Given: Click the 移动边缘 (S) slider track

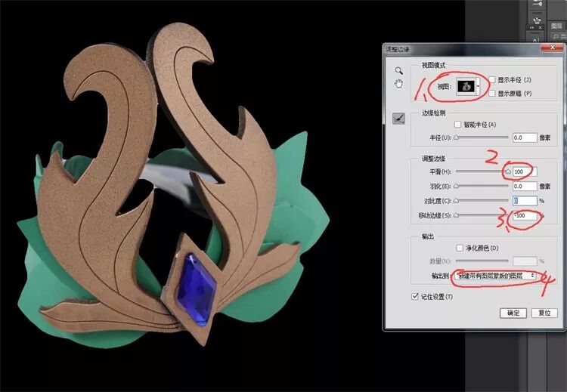Looking at the screenshot, I should coord(482,215).
